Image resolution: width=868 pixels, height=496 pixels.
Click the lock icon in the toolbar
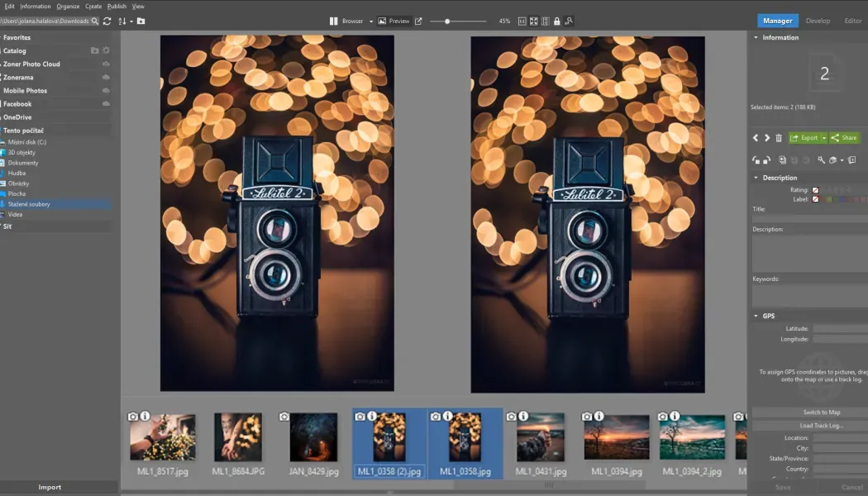556,21
